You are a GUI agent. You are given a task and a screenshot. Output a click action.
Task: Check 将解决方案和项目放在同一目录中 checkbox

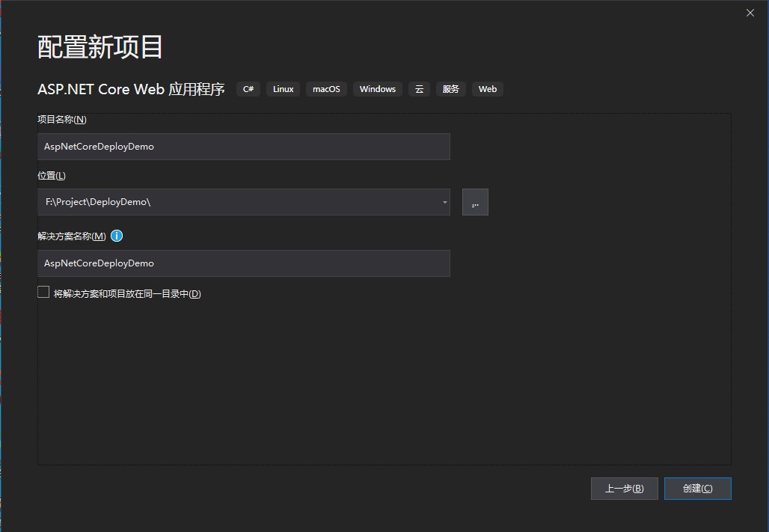point(43,293)
